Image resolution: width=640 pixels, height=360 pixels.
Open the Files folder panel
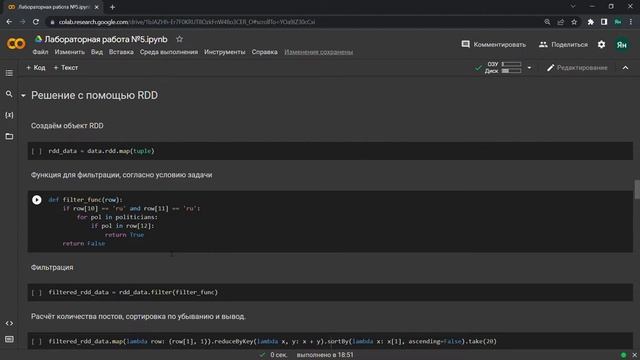(9, 136)
